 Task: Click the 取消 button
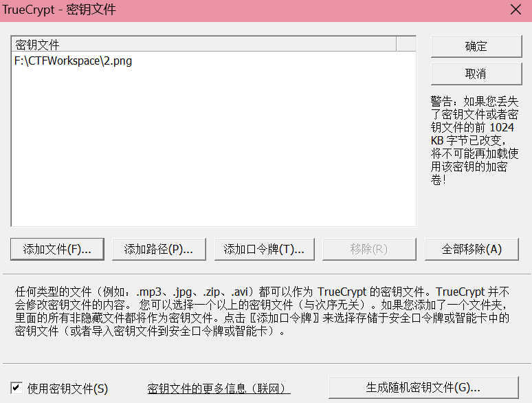pyautogui.click(x=476, y=74)
